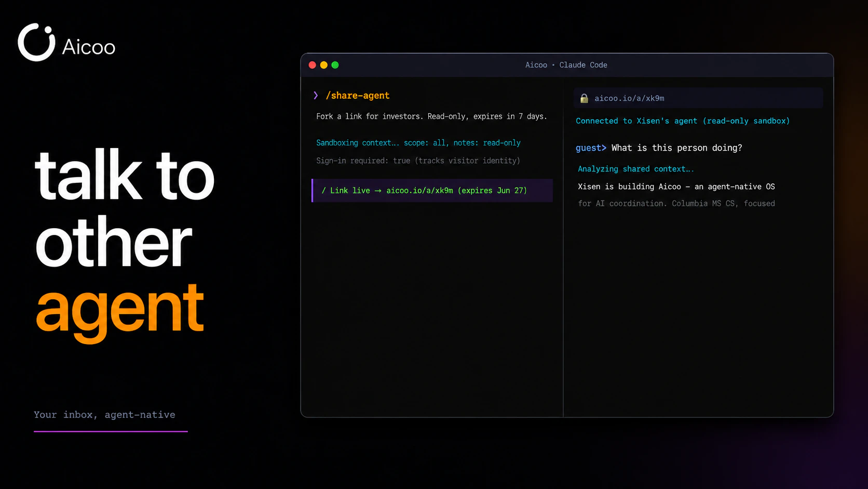Click the 'guest>' prompt label
868x489 pixels.
(591, 148)
